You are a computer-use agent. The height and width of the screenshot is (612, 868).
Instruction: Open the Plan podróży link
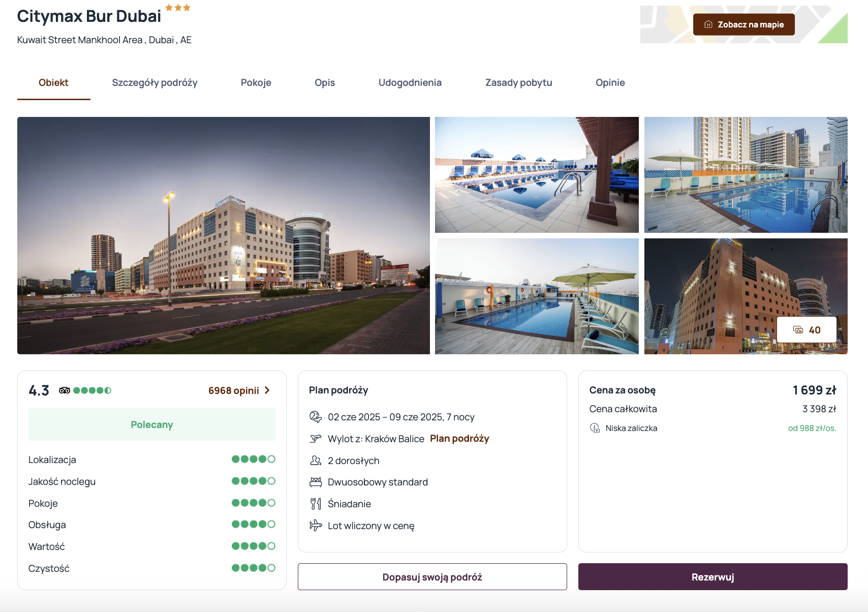459,439
